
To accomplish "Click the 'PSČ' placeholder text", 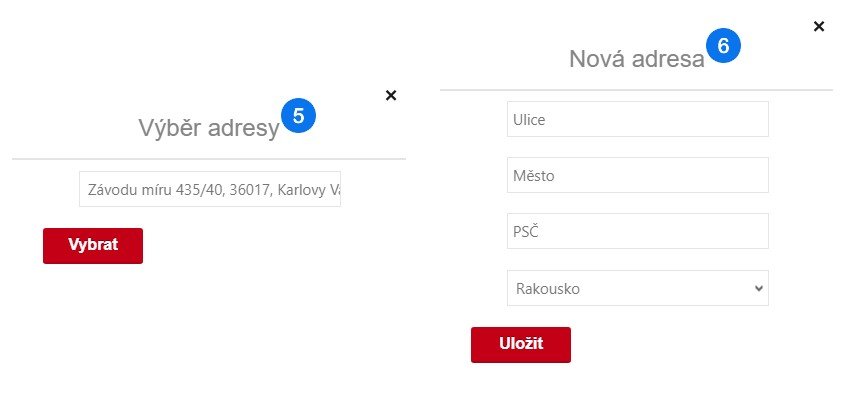I will (528, 232).
